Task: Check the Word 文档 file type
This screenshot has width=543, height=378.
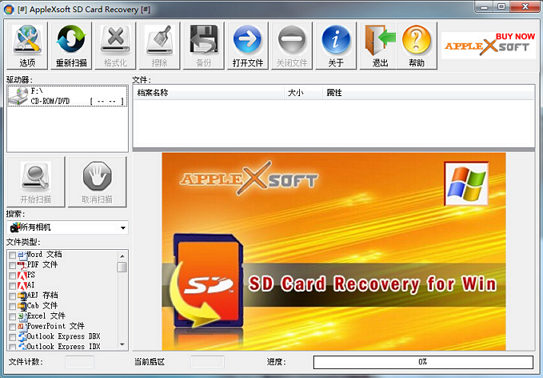Action: [12, 255]
